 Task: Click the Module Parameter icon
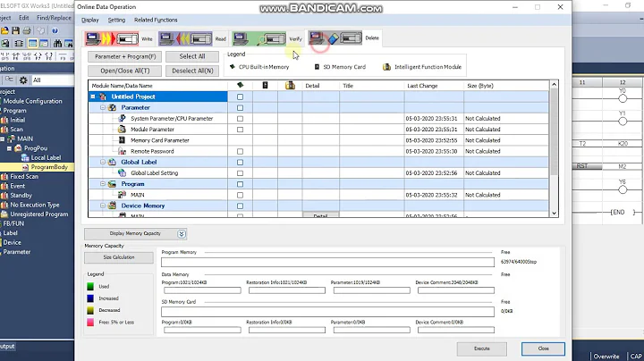(122, 130)
